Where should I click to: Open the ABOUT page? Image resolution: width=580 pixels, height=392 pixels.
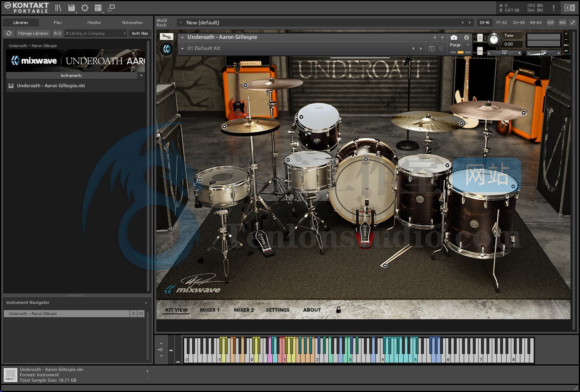(312, 310)
